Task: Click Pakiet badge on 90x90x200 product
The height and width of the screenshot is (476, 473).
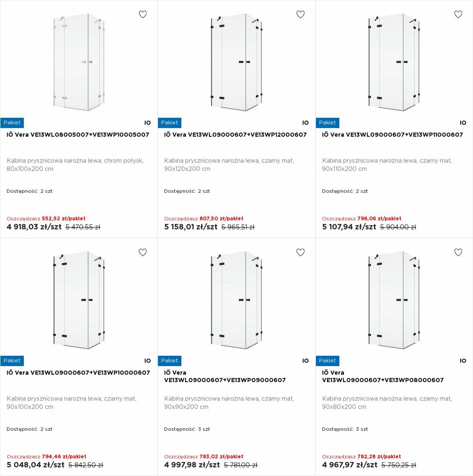Action: click(x=170, y=361)
